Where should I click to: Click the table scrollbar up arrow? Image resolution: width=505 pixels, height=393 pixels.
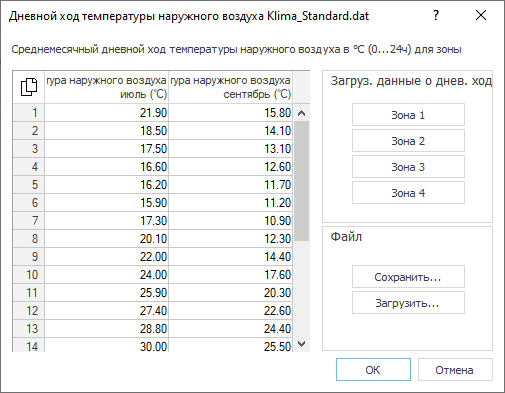(301, 113)
